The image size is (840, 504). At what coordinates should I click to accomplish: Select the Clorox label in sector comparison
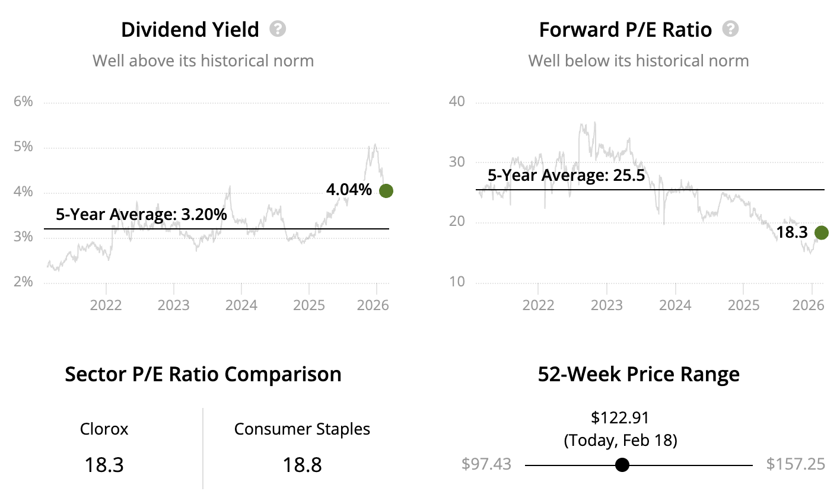click(x=104, y=429)
